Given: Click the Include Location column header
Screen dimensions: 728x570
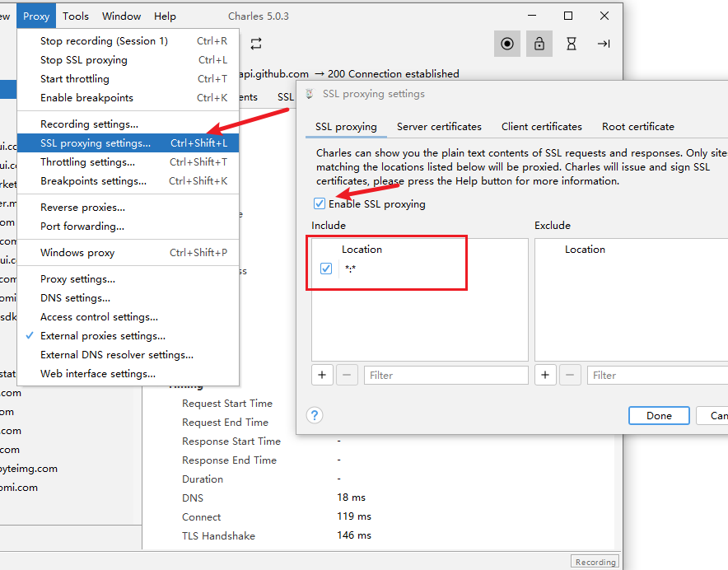Looking at the screenshot, I should click(362, 250).
